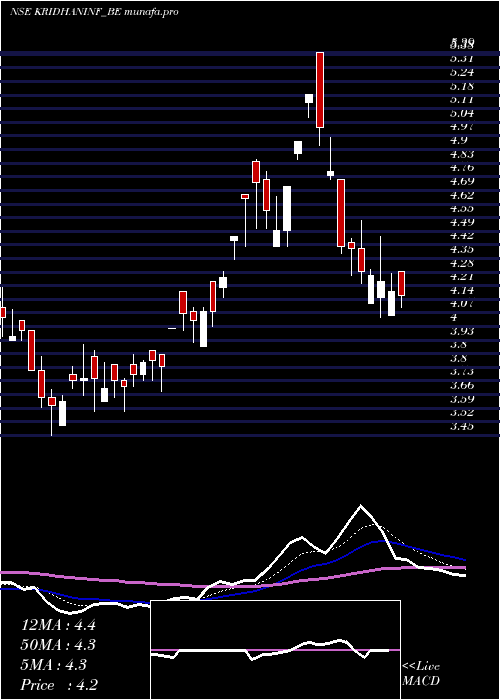
Task: Click the most recent red candlestick
Action: pyautogui.click(x=402, y=283)
